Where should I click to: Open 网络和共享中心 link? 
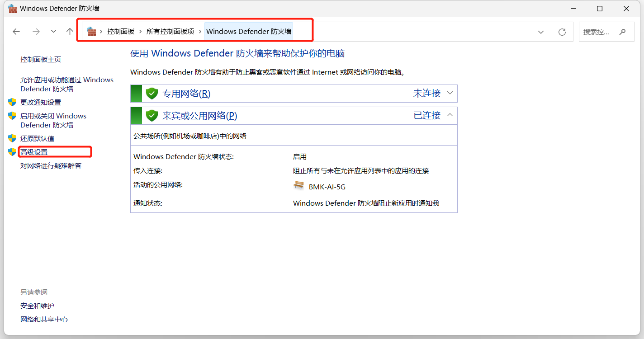44,319
